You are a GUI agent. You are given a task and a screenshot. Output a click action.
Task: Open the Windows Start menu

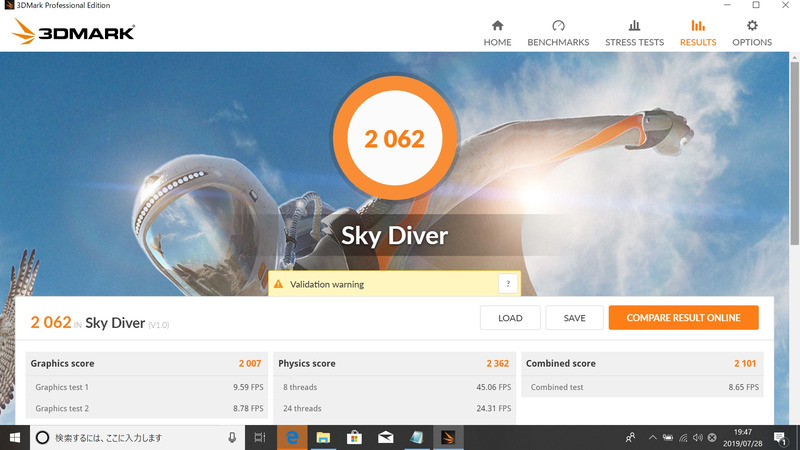point(15,438)
